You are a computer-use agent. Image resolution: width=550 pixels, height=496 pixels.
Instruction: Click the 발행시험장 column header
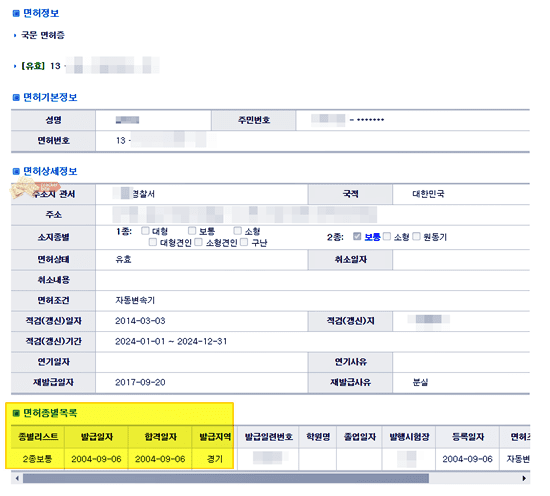[409, 437]
